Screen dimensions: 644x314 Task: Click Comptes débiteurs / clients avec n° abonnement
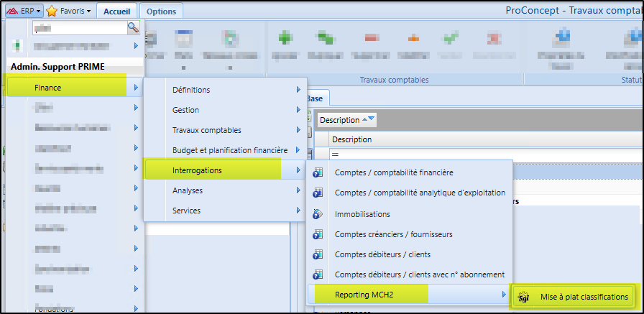pos(419,274)
